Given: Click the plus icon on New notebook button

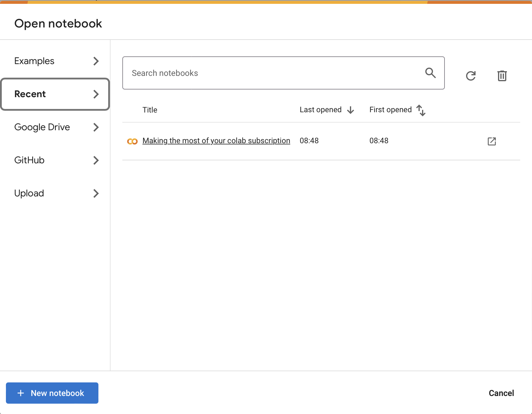Looking at the screenshot, I should pos(20,393).
